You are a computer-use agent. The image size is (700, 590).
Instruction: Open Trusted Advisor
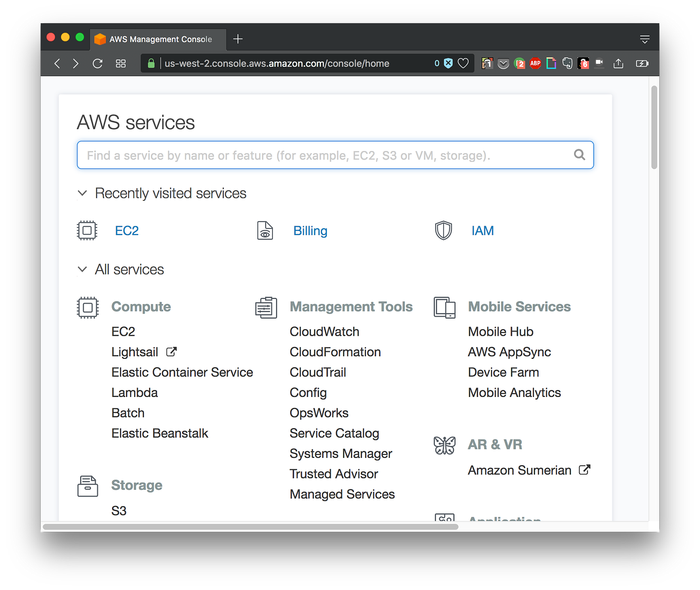click(x=334, y=474)
